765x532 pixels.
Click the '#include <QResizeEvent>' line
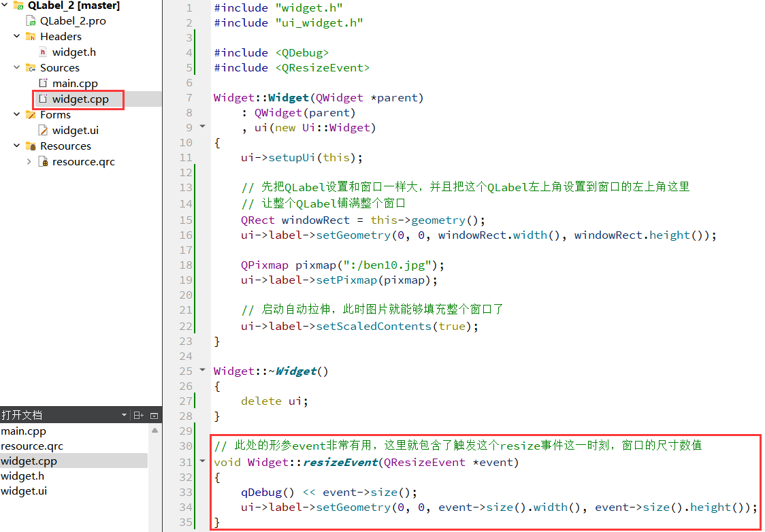[x=292, y=68]
